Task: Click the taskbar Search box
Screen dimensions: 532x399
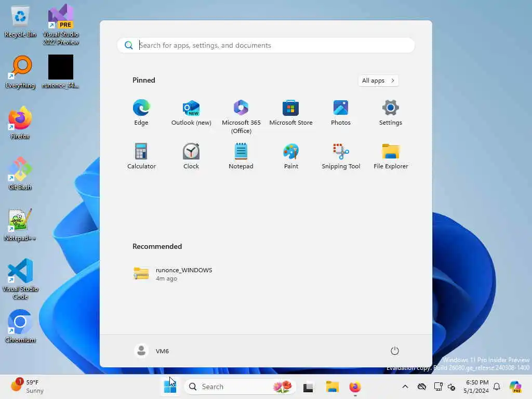Action: click(240, 387)
